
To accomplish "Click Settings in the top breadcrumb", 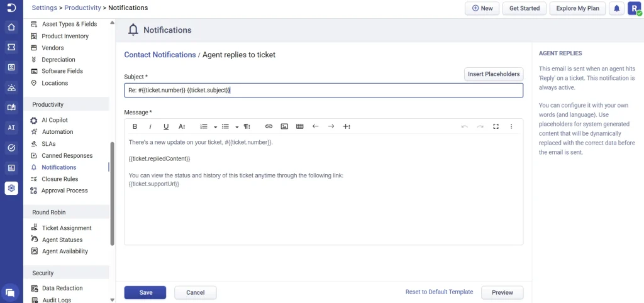I will (x=45, y=8).
